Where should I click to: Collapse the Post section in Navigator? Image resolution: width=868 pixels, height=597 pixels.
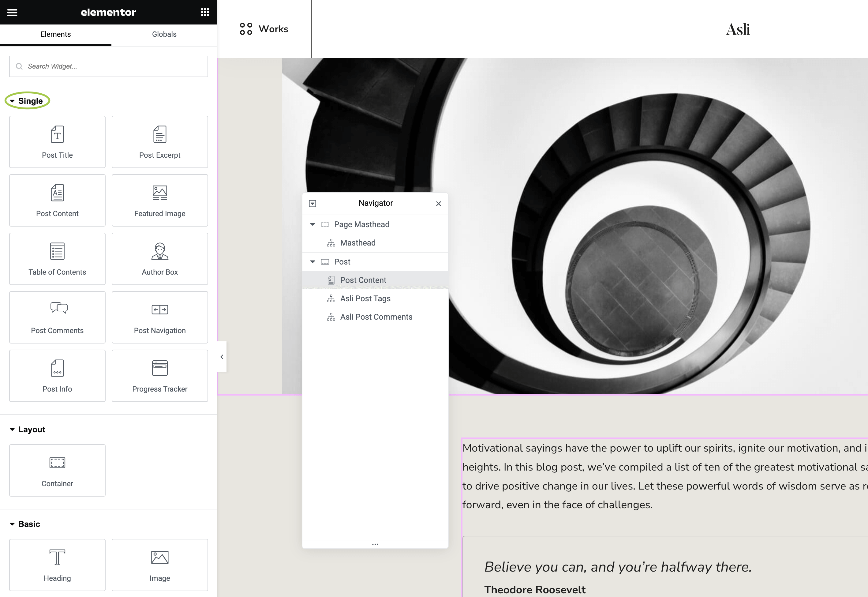[312, 262]
